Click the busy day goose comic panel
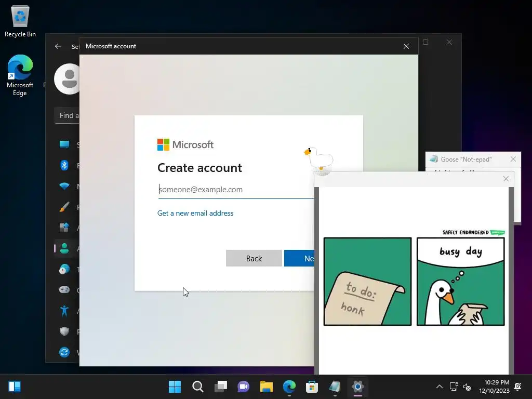This screenshot has width=532, height=399. 461,282
